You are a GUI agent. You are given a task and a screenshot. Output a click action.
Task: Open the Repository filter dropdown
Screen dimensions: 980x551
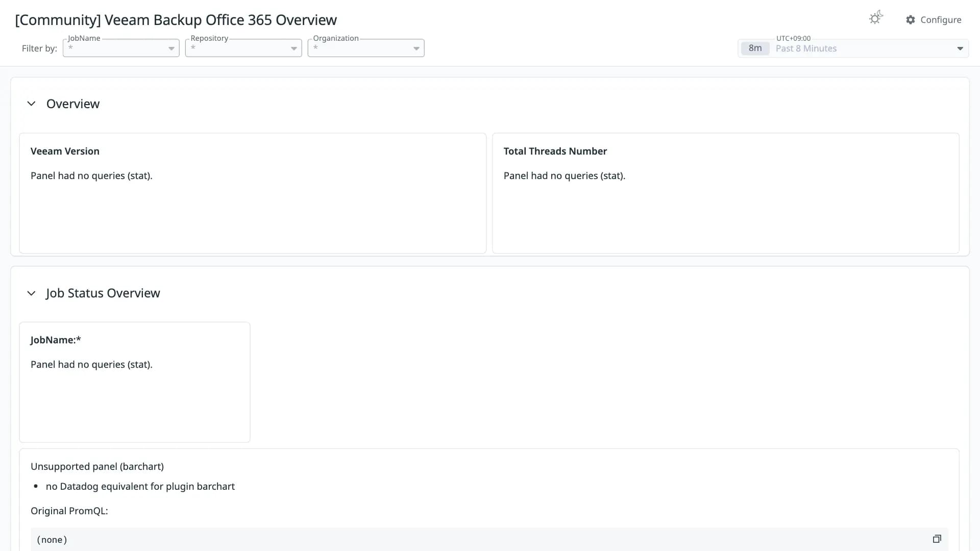tap(243, 48)
